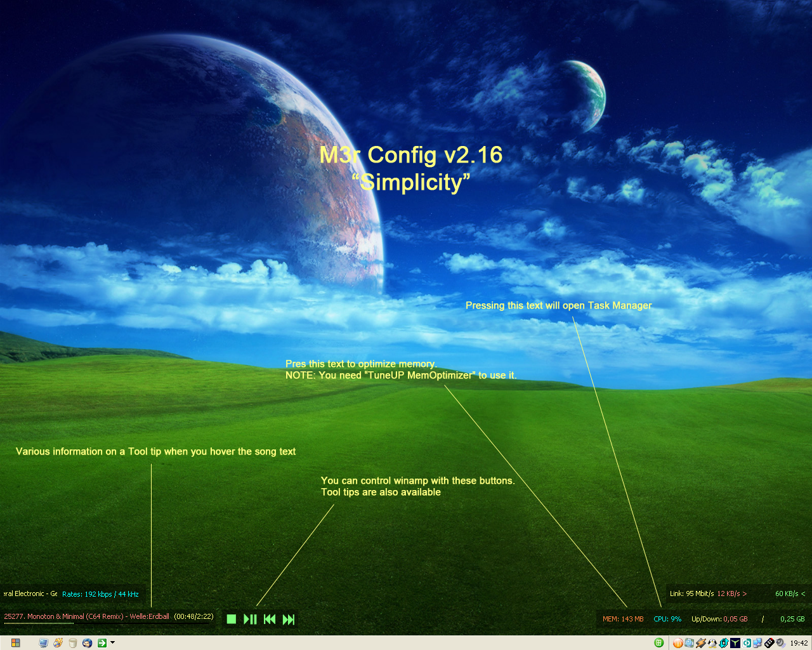This screenshot has height=650, width=812.
Task: Click the blue square tray icon
Action: pos(689,642)
